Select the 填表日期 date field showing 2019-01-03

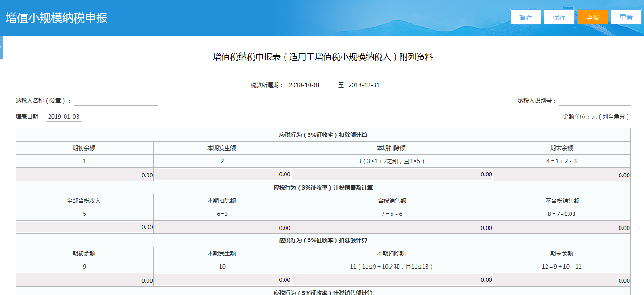coord(64,117)
